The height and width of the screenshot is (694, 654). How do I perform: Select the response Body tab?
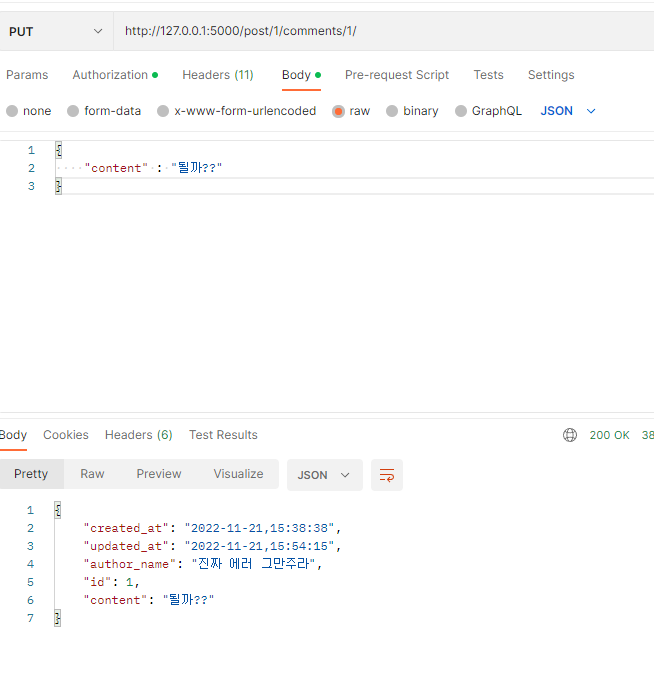13,435
